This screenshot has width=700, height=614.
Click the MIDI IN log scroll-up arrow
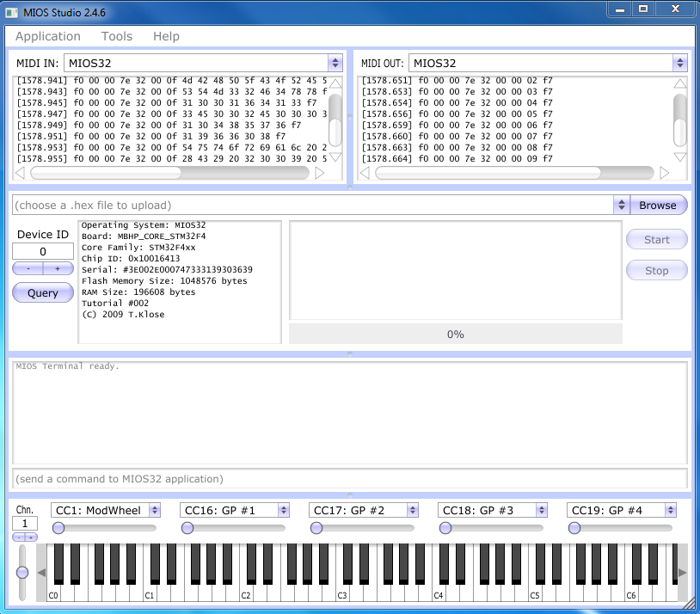click(335, 84)
